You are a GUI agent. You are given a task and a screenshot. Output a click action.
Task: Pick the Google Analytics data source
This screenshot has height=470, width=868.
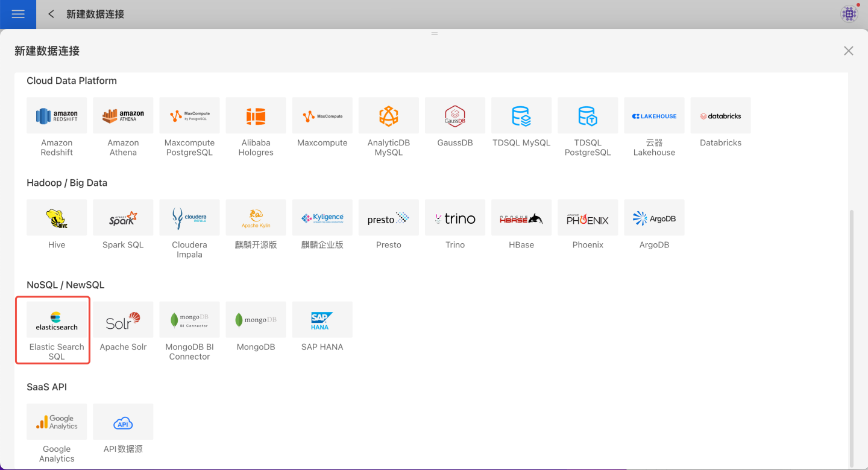point(57,422)
